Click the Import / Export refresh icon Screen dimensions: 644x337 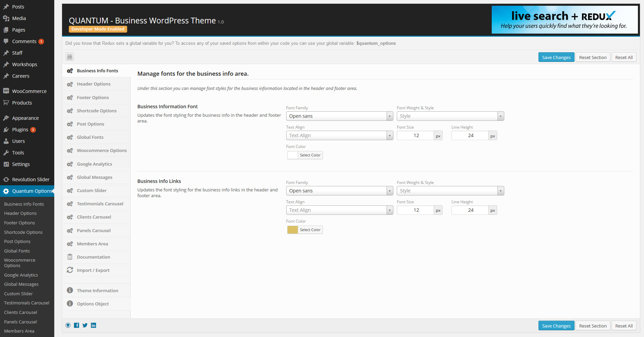point(70,270)
